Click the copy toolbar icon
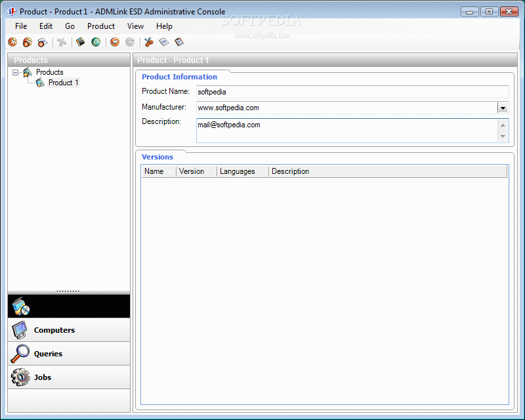The width and height of the screenshot is (525, 420). click(x=163, y=42)
